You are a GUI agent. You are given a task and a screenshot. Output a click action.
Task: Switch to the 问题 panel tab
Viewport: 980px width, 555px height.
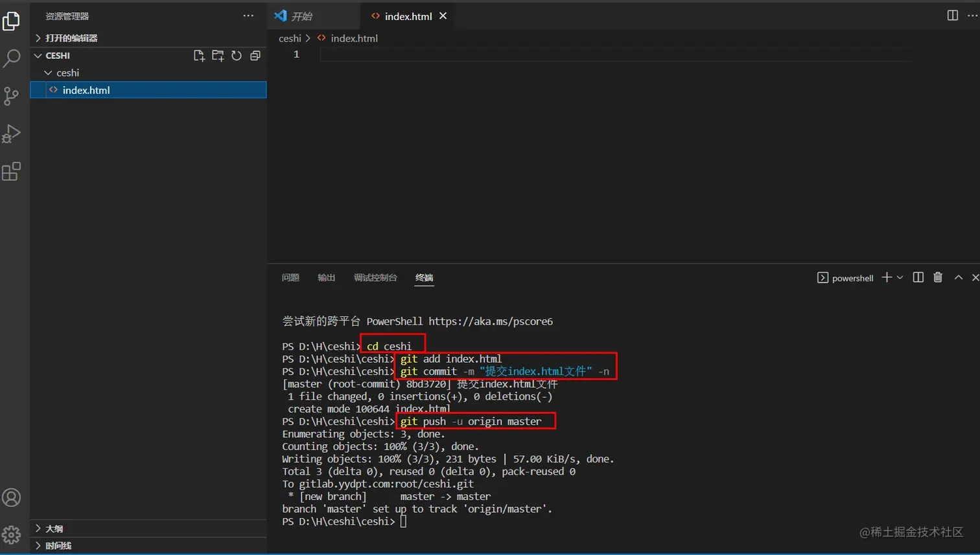click(x=290, y=278)
